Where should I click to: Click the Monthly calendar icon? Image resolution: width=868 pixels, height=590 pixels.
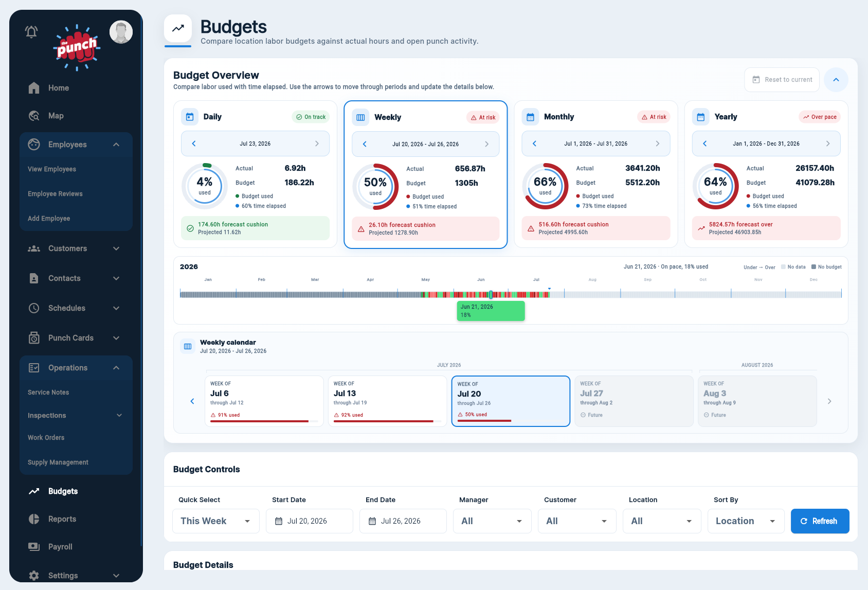[530, 117]
